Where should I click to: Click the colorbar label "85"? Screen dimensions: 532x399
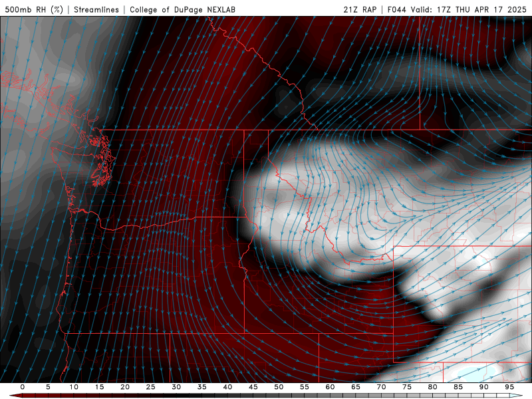pyautogui.click(x=458, y=387)
